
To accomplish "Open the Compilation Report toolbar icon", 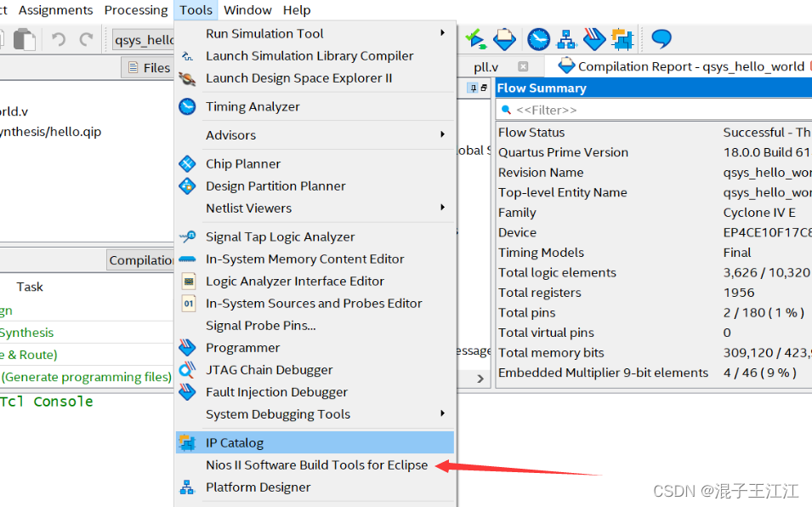I will [x=504, y=39].
